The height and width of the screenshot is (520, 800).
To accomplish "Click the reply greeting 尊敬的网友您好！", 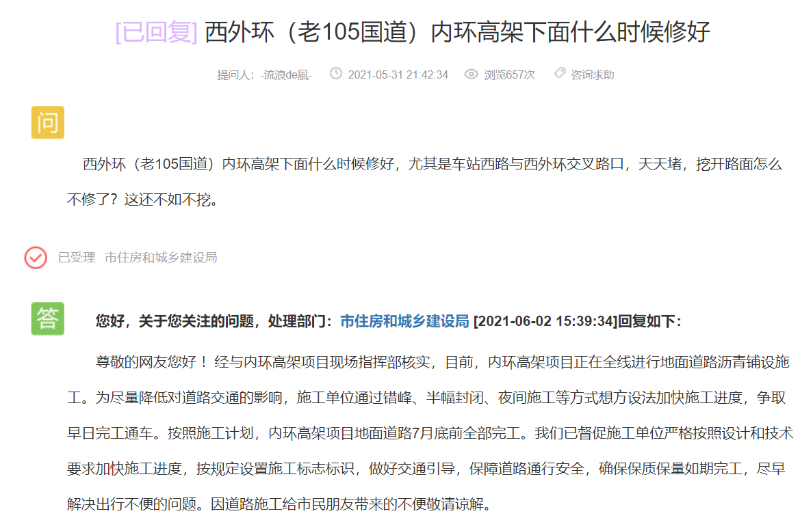I will pyautogui.click(x=152, y=362).
